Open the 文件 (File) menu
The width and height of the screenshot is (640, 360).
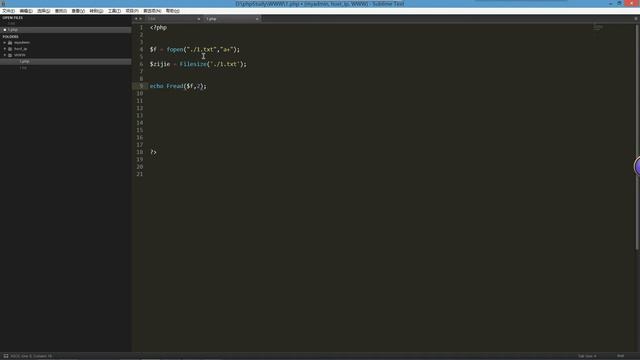coord(8,11)
